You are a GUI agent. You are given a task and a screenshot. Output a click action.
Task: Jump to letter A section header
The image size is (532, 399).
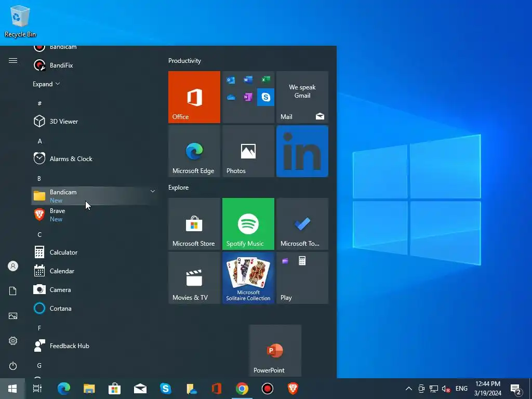click(x=39, y=141)
